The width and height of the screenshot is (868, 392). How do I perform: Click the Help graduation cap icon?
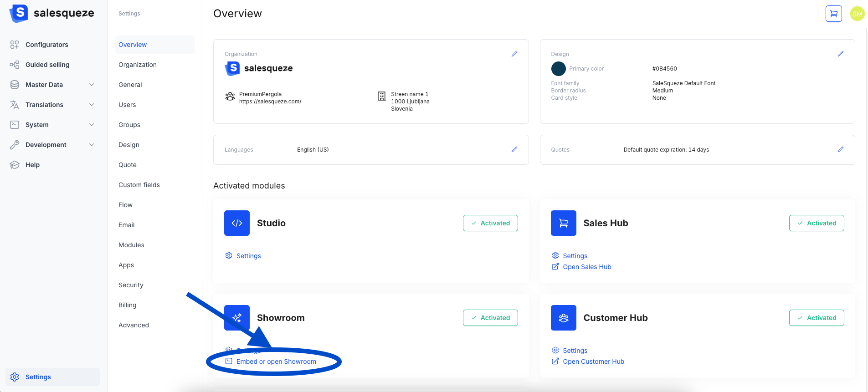(15, 165)
